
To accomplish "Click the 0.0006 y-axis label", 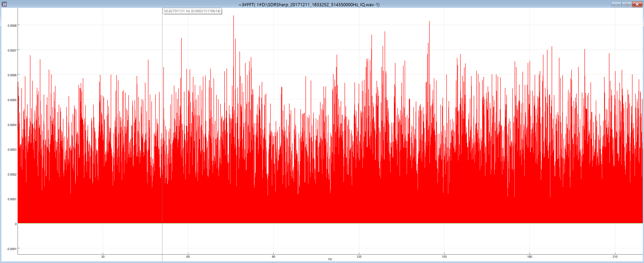I will click(12, 75).
